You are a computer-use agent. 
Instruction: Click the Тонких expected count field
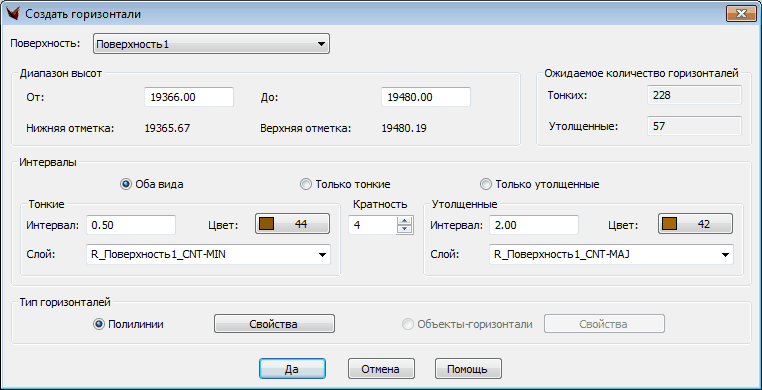694,95
